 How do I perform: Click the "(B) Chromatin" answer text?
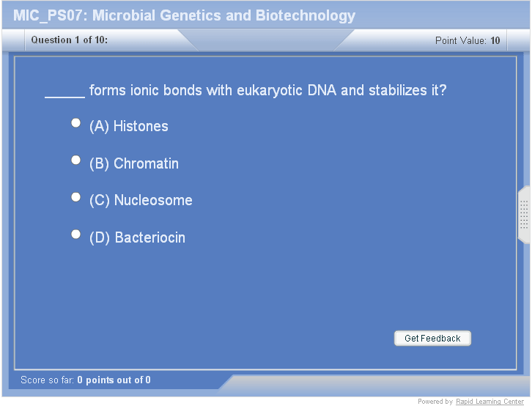point(134,164)
